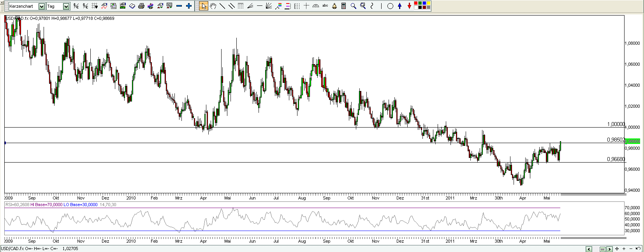Select the vertical line tool
This screenshot has height=252, width=644.
[x=381, y=6]
